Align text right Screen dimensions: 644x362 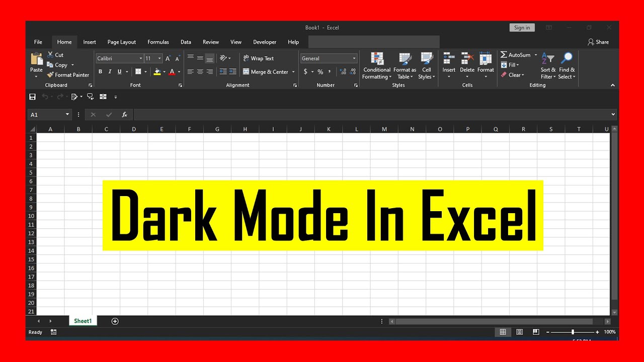[x=210, y=72]
